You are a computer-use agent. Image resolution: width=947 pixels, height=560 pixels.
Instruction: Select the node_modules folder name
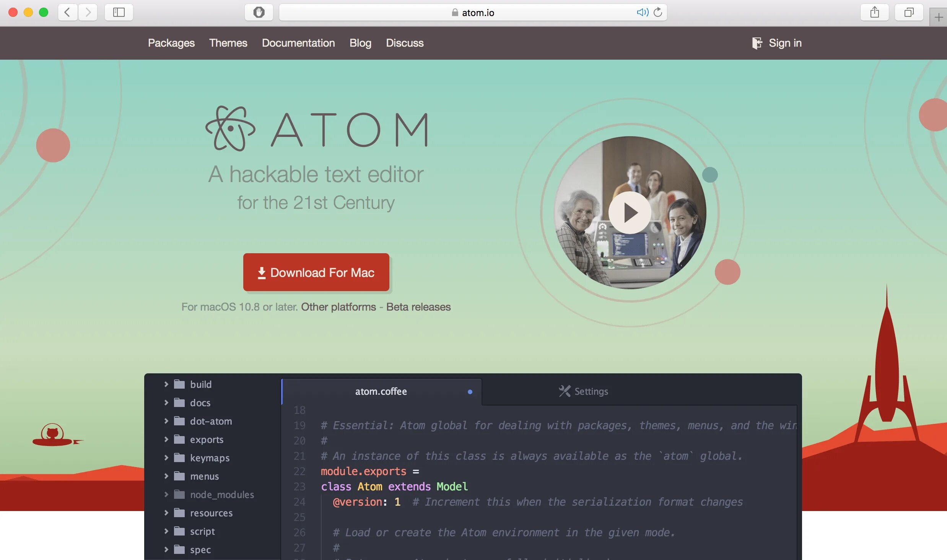(222, 495)
